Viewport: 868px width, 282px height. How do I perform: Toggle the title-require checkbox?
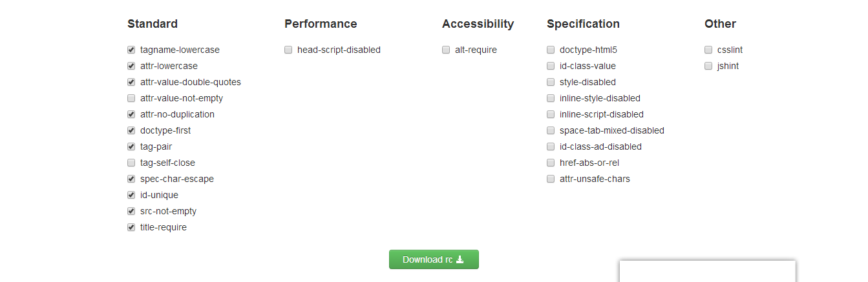[x=131, y=227]
